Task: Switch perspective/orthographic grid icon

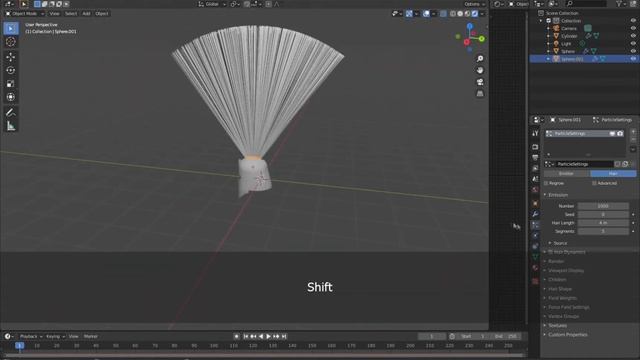Action: pos(480,93)
